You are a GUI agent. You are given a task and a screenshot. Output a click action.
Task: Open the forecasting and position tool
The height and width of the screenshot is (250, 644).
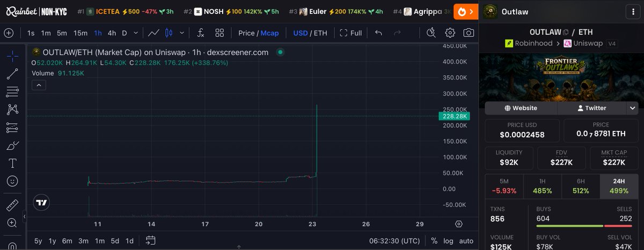[x=12, y=128]
